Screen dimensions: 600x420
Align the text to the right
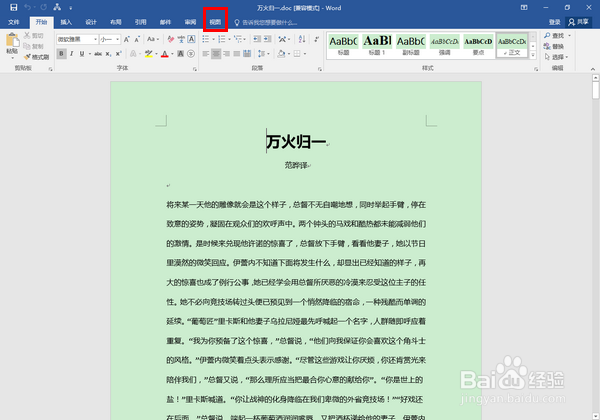[227, 54]
